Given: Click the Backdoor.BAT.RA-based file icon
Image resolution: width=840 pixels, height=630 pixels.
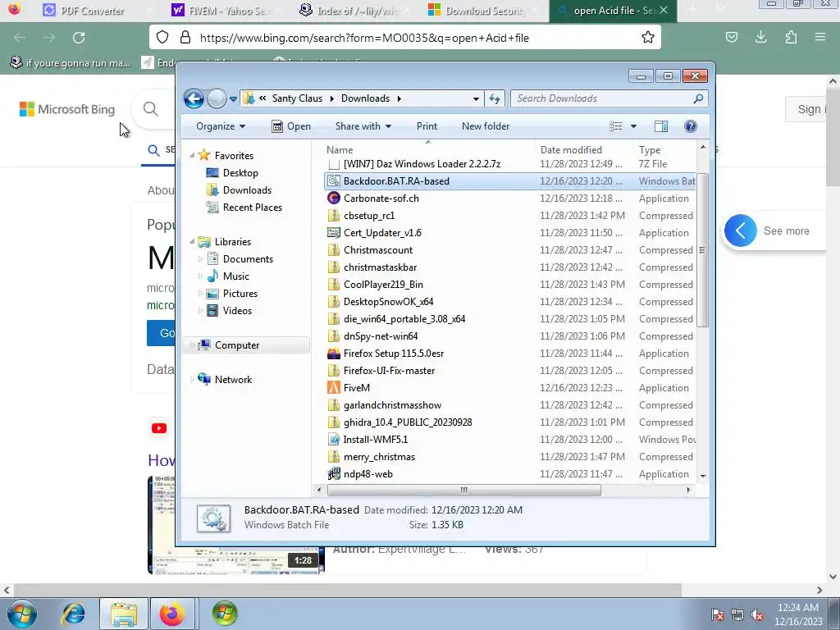Looking at the screenshot, I should (x=334, y=181).
